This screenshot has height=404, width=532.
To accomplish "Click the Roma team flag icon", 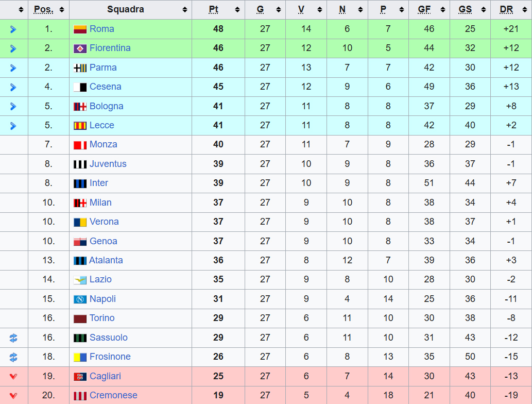I will pyautogui.click(x=80, y=29).
